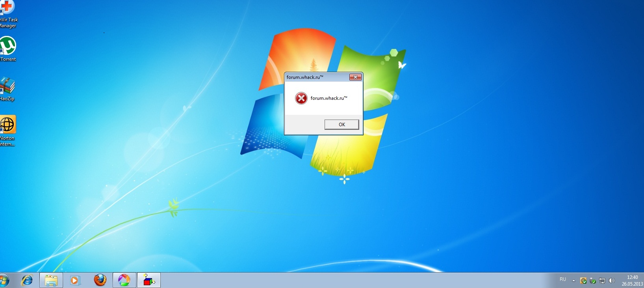Select the Norton Internet desktop shortcut
644x288 pixels.
pos(7,131)
